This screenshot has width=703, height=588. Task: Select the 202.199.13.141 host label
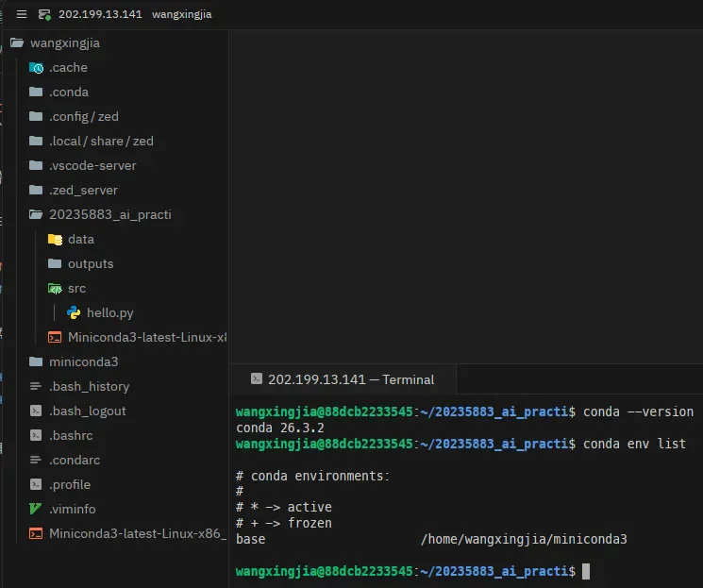coord(100,14)
